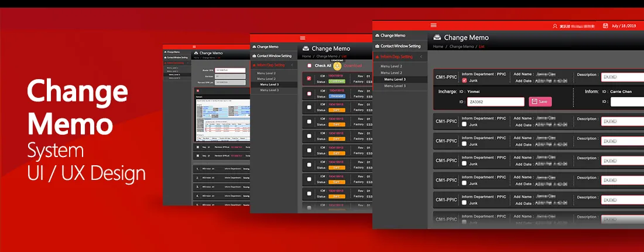Click the Change Memo header icon in middle window
This screenshot has height=252, width=644.
coord(306,49)
